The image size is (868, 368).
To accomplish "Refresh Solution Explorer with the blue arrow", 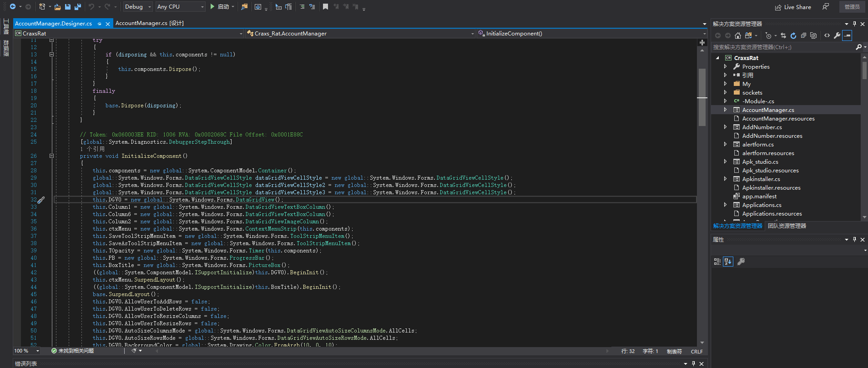I will (x=793, y=35).
